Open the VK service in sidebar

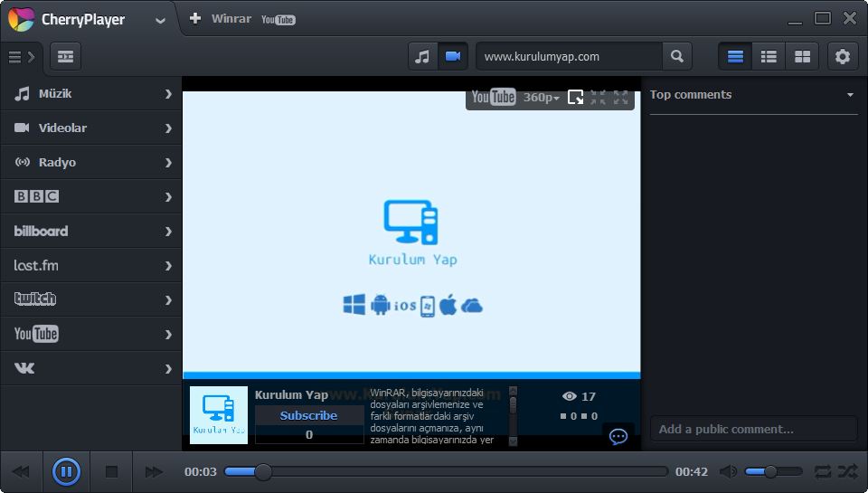click(91, 368)
